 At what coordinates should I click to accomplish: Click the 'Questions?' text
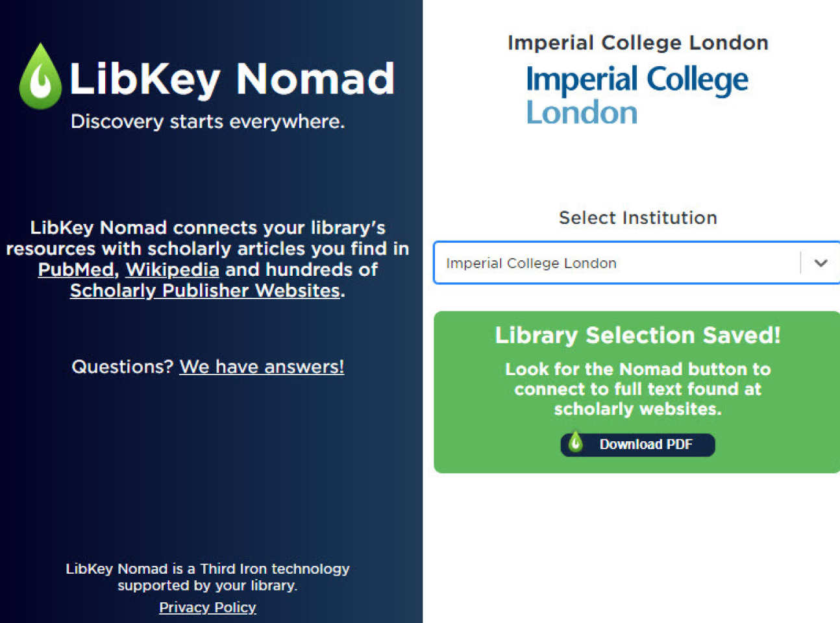point(122,367)
